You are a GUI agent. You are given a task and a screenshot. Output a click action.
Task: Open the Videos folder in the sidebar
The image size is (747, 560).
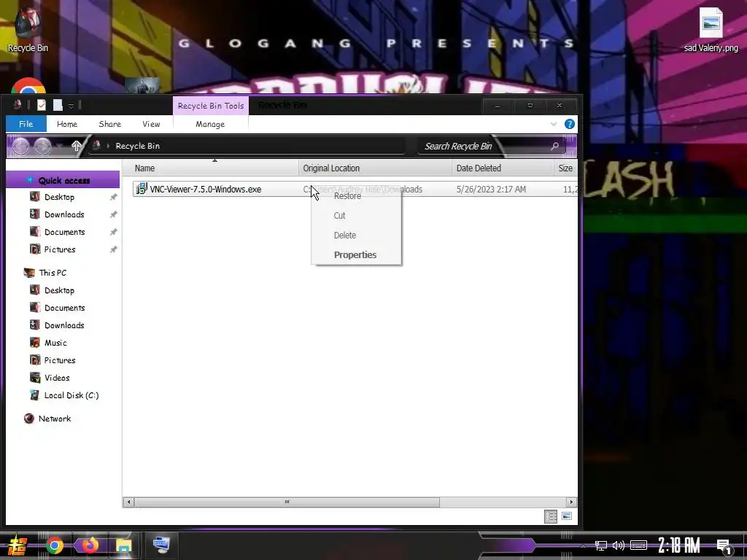[x=57, y=378]
